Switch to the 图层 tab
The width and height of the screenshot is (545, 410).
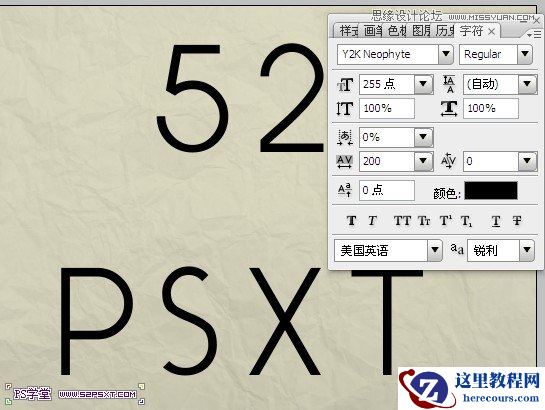[421, 31]
